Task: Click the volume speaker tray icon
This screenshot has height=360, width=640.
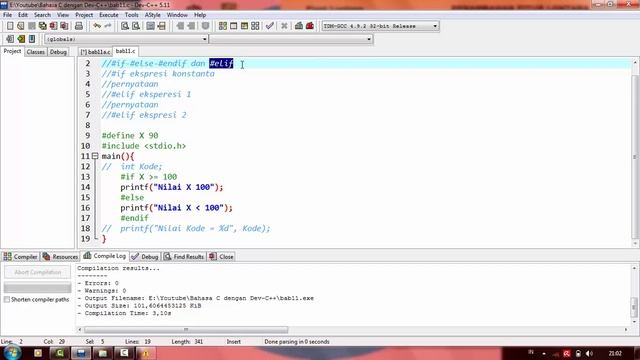Action: 589,353
